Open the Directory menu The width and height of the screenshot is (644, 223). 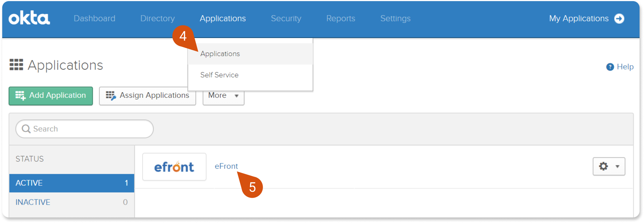(x=157, y=18)
